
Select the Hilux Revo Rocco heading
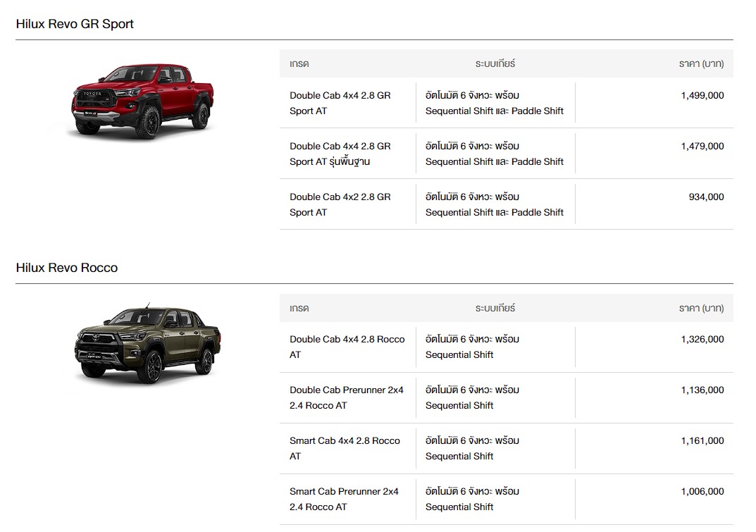coord(67,268)
